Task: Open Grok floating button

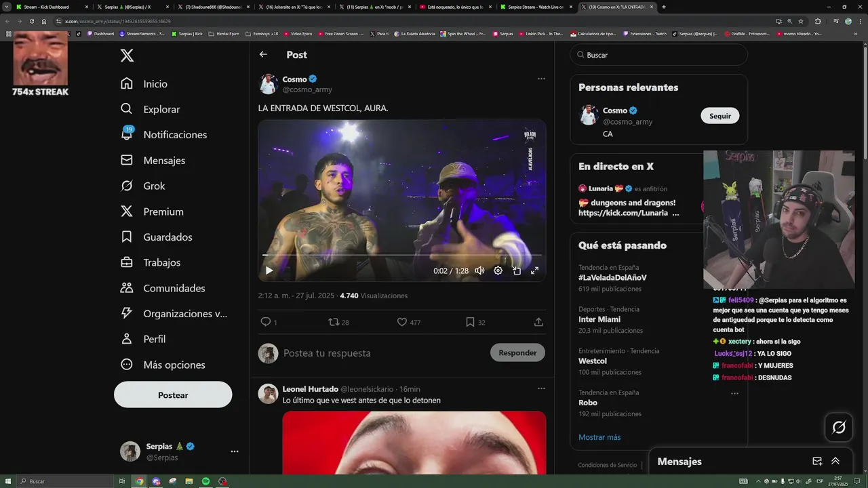Action: [x=839, y=427]
